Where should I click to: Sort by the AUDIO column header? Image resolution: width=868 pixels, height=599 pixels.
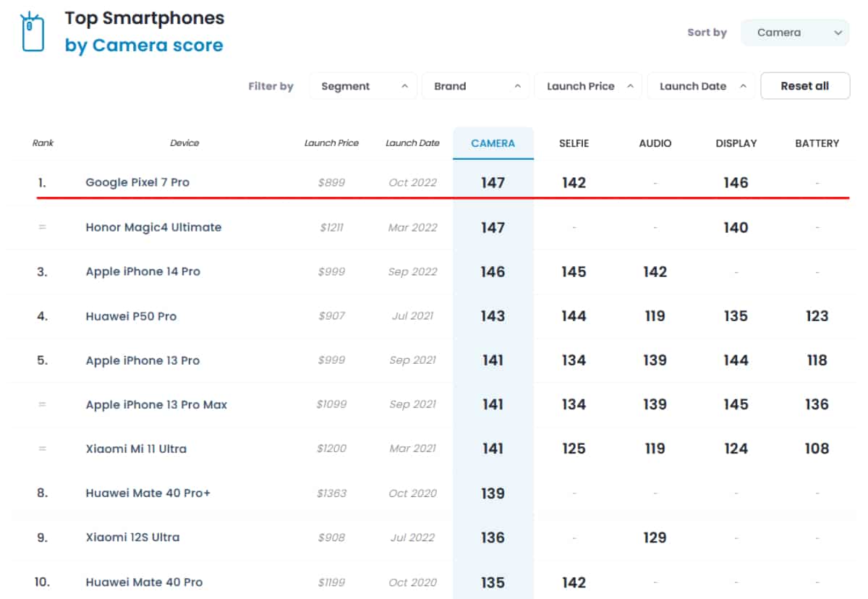[x=655, y=143]
